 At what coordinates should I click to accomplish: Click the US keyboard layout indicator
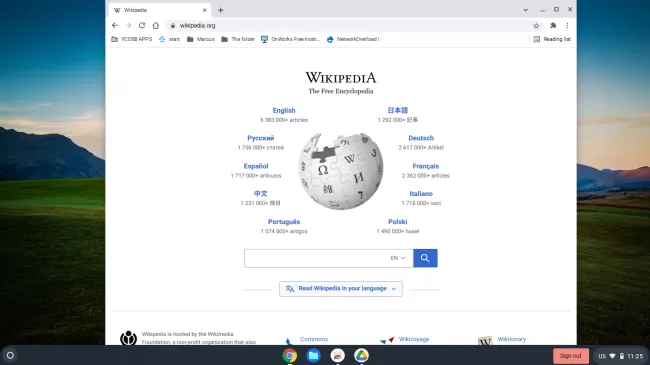pos(602,356)
